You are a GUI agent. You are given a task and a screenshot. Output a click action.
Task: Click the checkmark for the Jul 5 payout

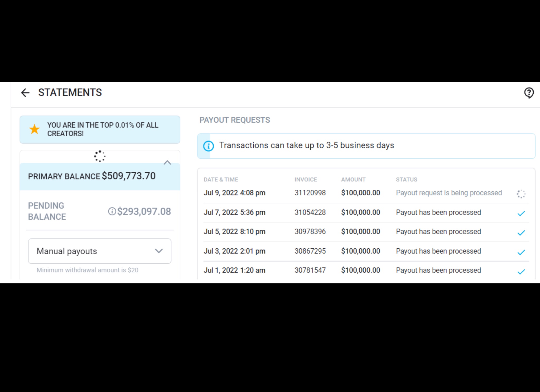coord(521,233)
